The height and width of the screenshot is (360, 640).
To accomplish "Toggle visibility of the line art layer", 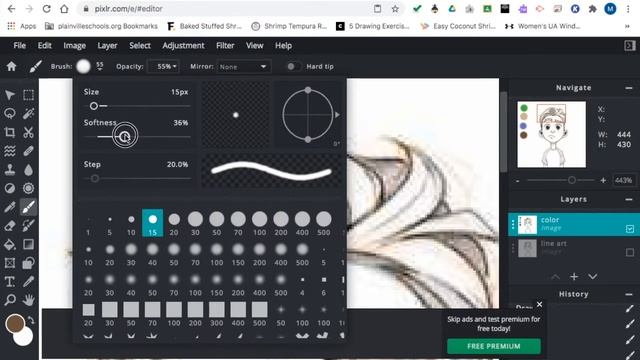I will pos(630,252).
